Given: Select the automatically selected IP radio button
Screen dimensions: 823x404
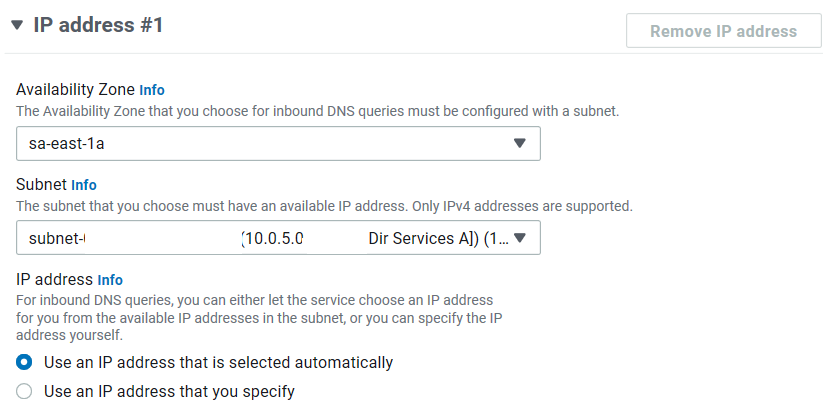Looking at the screenshot, I should pyautogui.click(x=24, y=362).
